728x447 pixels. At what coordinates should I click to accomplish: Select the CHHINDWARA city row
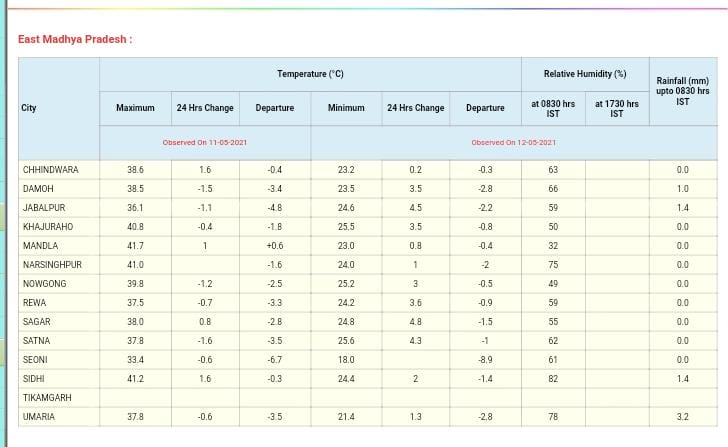[51, 170]
